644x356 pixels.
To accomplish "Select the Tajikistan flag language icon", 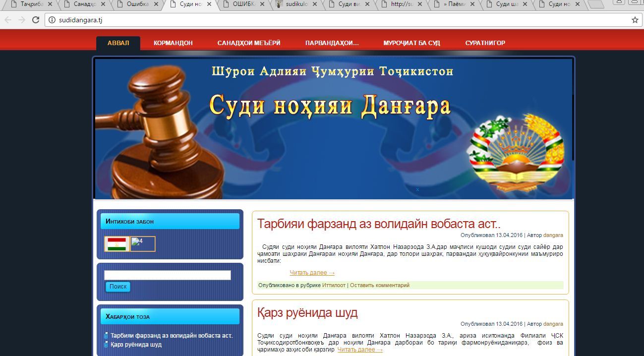I will click(x=117, y=244).
